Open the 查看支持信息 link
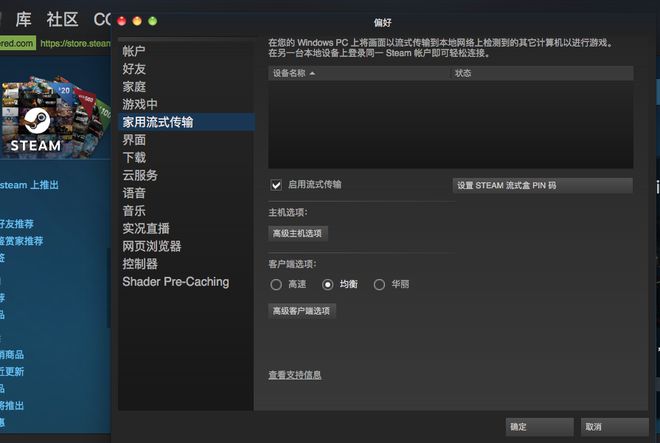 (x=295, y=375)
